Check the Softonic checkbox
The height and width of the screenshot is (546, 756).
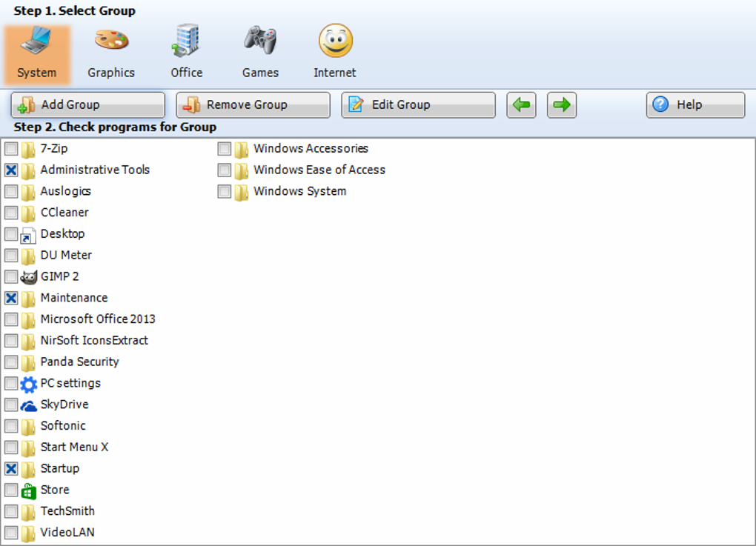11,426
